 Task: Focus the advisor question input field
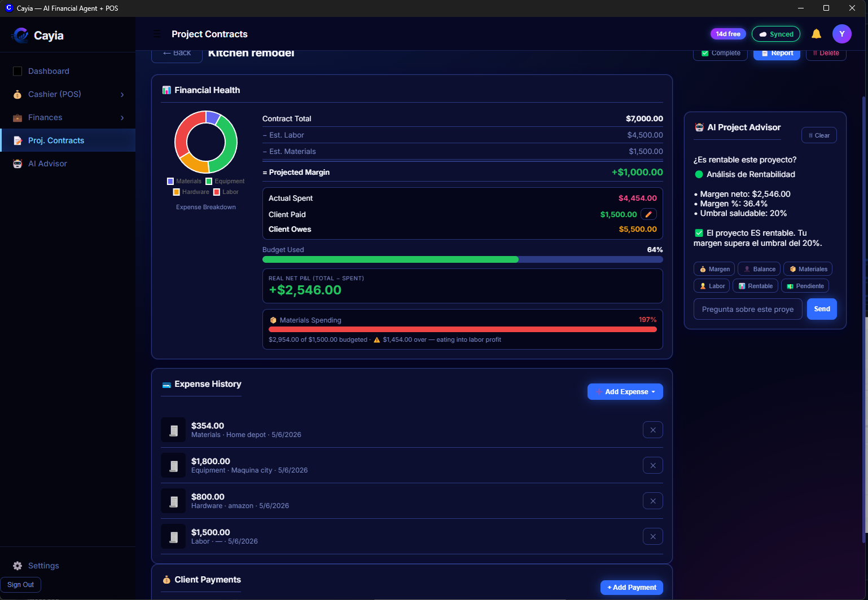(748, 309)
